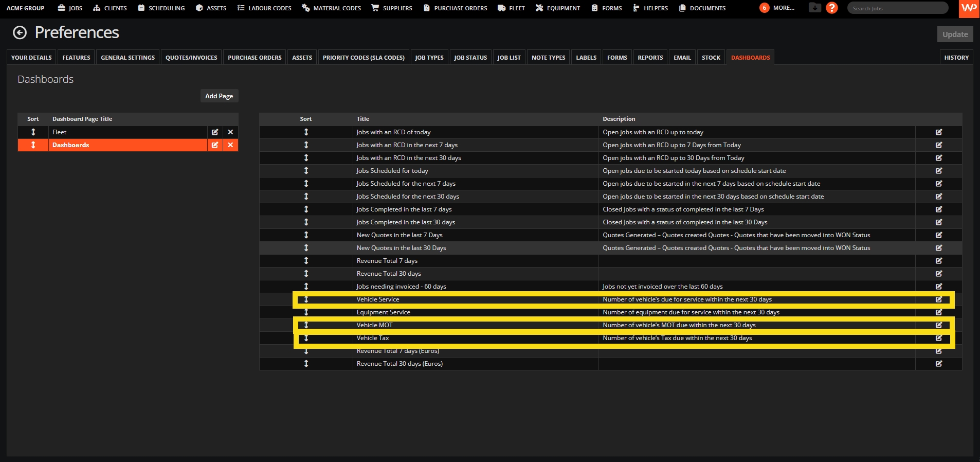This screenshot has width=980, height=462.
Task: Click sort handle for 'Revenue Total 30 days'
Action: (x=306, y=274)
